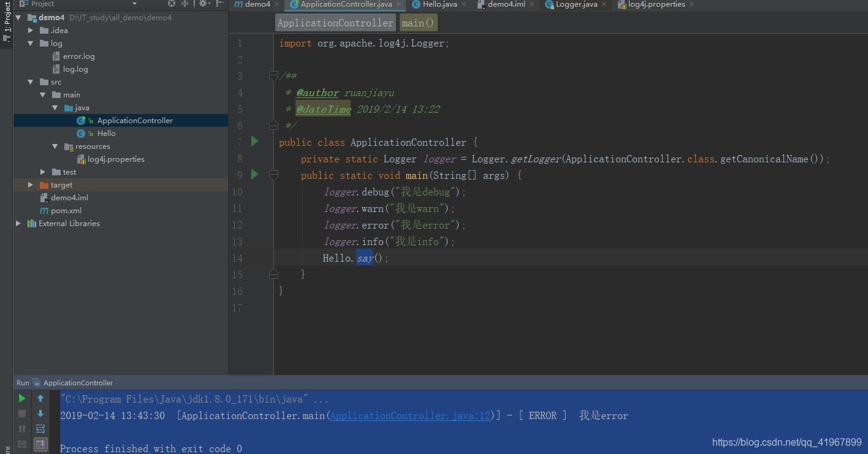
Task: Expand the .idea folder
Action: (31, 31)
